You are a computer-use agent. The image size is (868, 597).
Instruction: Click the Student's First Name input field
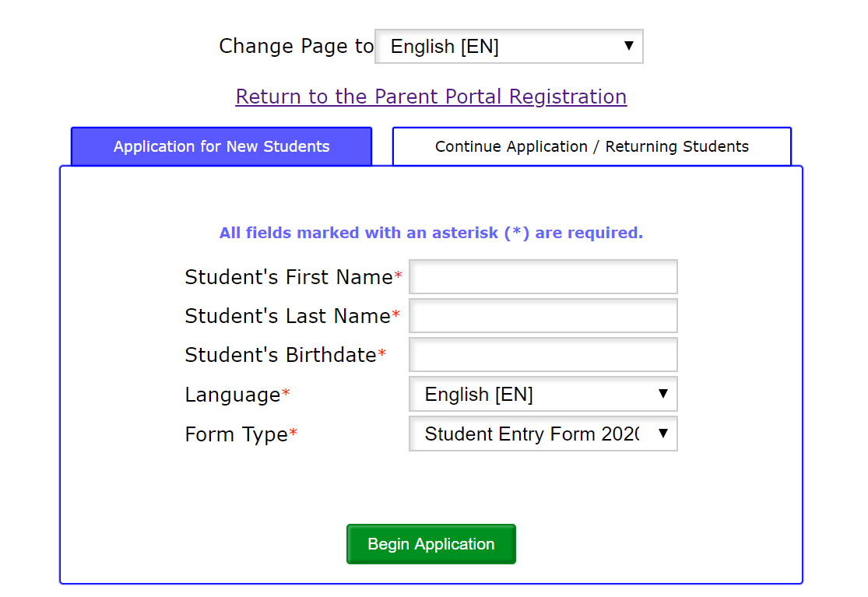point(543,277)
